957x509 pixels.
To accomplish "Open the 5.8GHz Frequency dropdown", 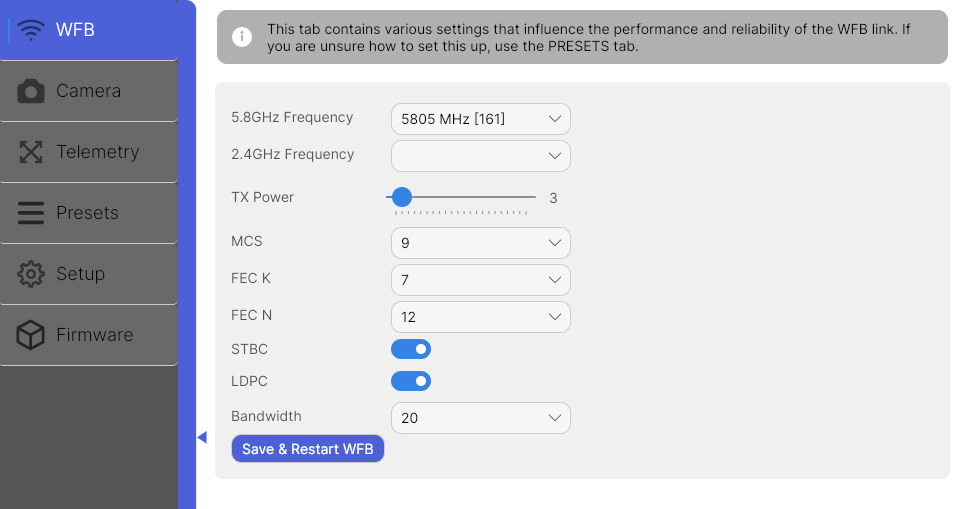I will click(480, 119).
